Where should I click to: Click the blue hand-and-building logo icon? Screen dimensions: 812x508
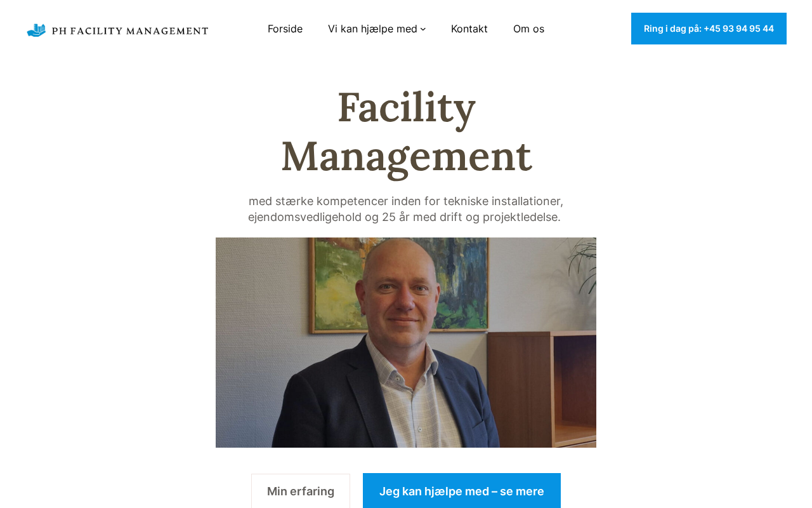click(x=36, y=30)
